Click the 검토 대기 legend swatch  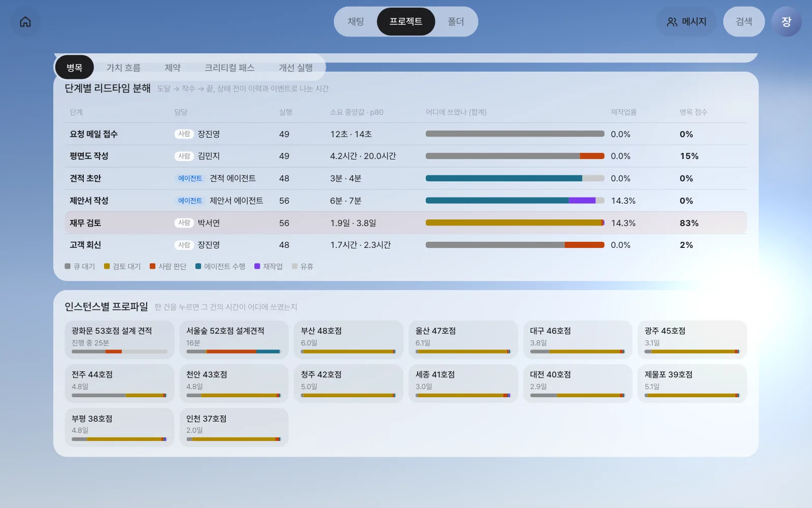pos(107,266)
